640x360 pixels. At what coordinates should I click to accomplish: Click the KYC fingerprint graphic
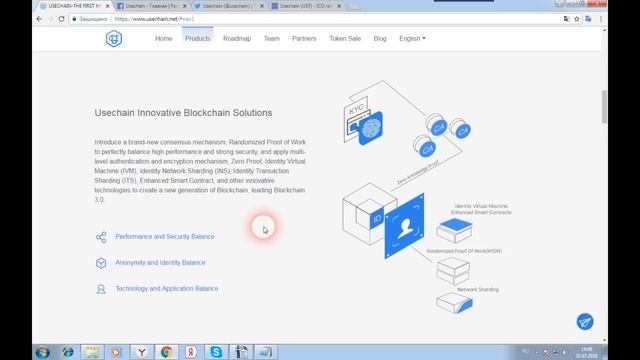click(x=363, y=122)
